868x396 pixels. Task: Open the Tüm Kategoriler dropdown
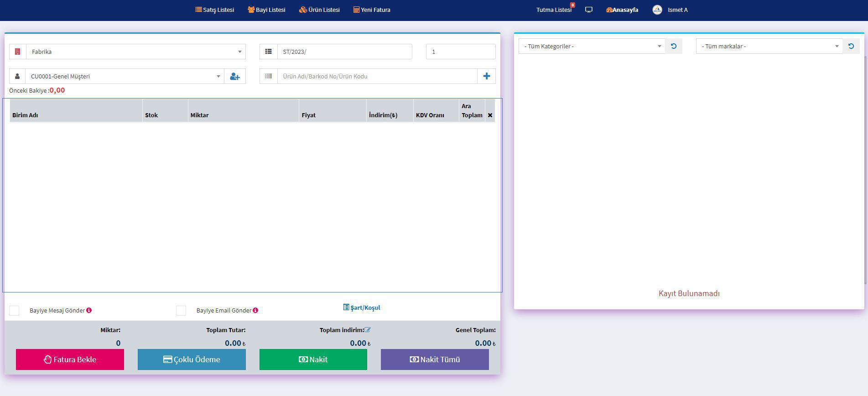[x=592, y=46]
